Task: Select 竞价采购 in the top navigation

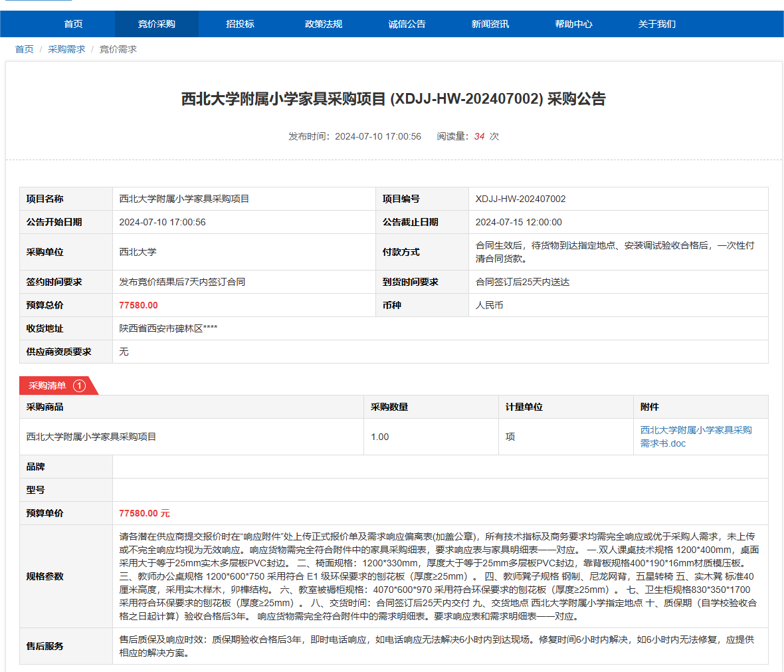Action: pyautogui.click(x=157, y=24)
